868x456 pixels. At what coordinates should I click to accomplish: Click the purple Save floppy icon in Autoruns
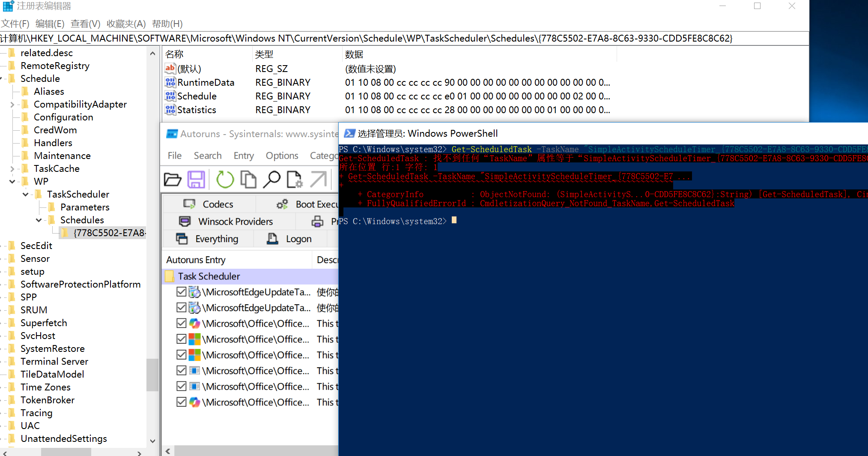pos(196,180)
